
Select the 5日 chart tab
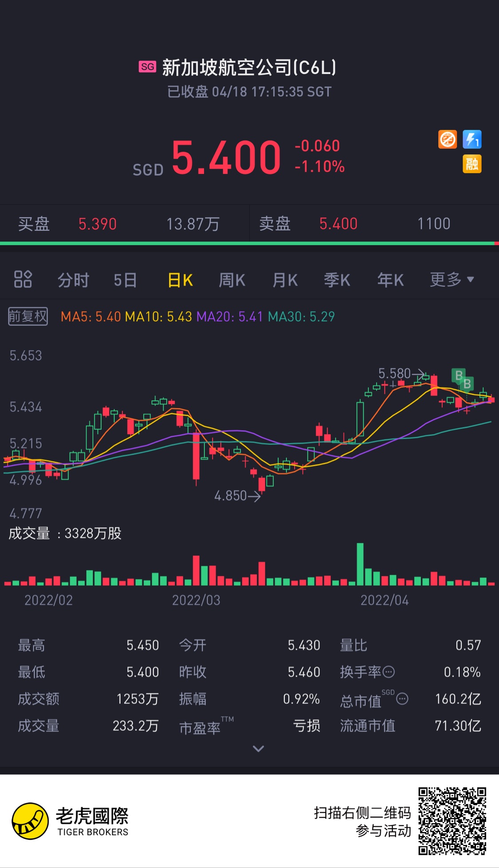126,280
